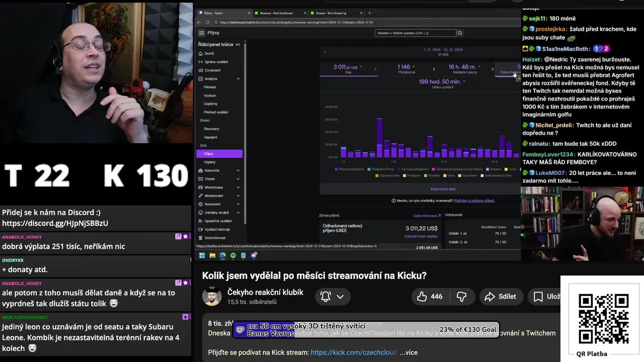The height and width of the screenshot is (362, 644).
Task: Expand the Nastavení sidebar section
Action: [x=238, y=204]
